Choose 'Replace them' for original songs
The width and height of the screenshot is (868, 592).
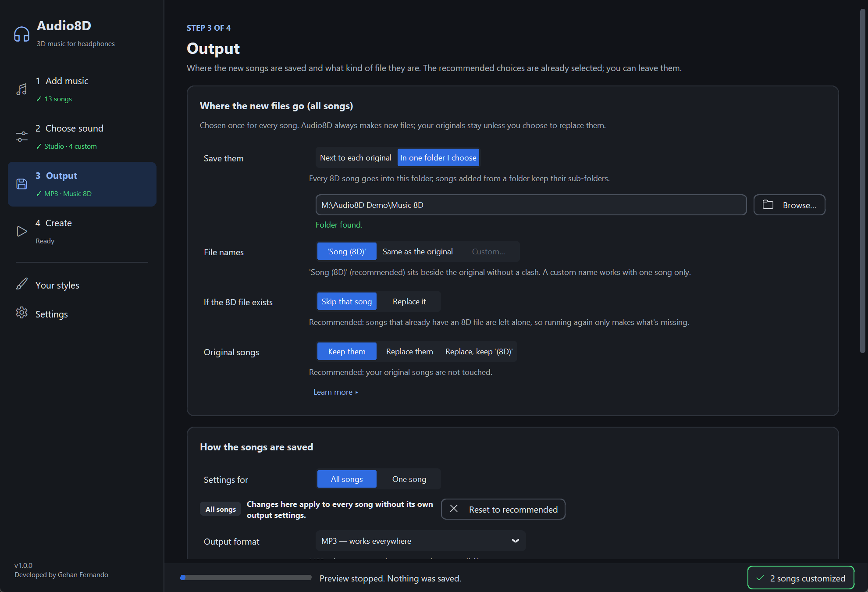pyautogui.click(x=409, y=351)
